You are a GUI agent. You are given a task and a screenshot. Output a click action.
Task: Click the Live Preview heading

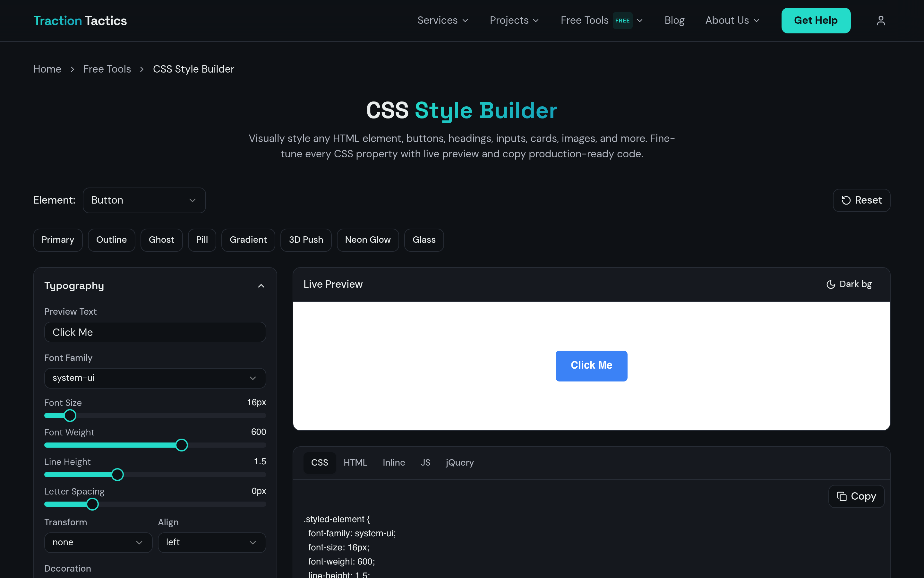click(333, 284)
